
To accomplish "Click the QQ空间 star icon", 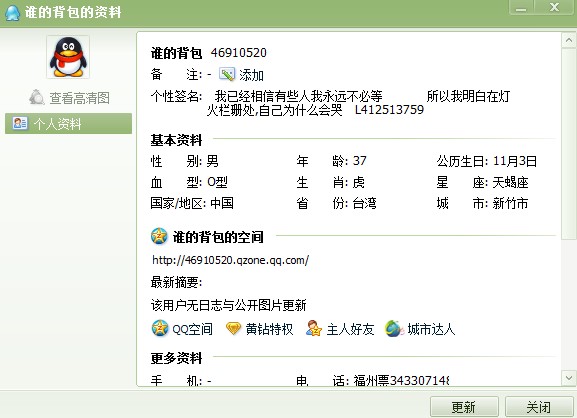I will (x=160, y=329).
